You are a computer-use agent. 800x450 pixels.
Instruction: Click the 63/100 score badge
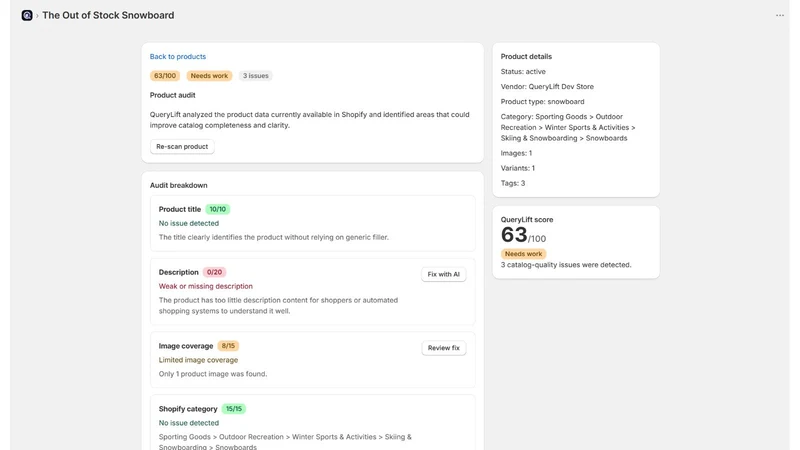click(165, 76)
